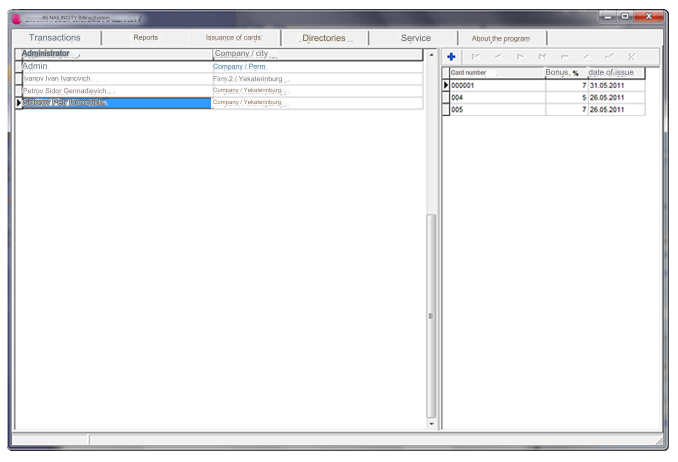This screenshot has height=462, width=678.
Task: Maximize the billing system window
Action: point(625,16)
